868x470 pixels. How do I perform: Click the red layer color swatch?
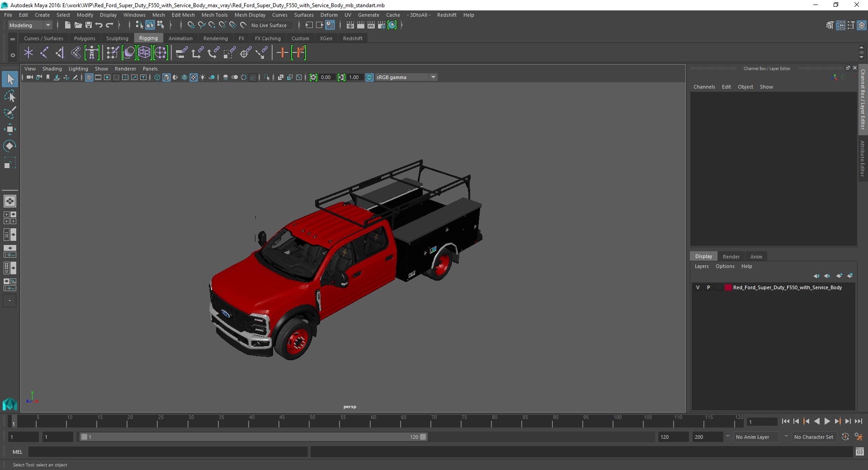click(728, 287)
